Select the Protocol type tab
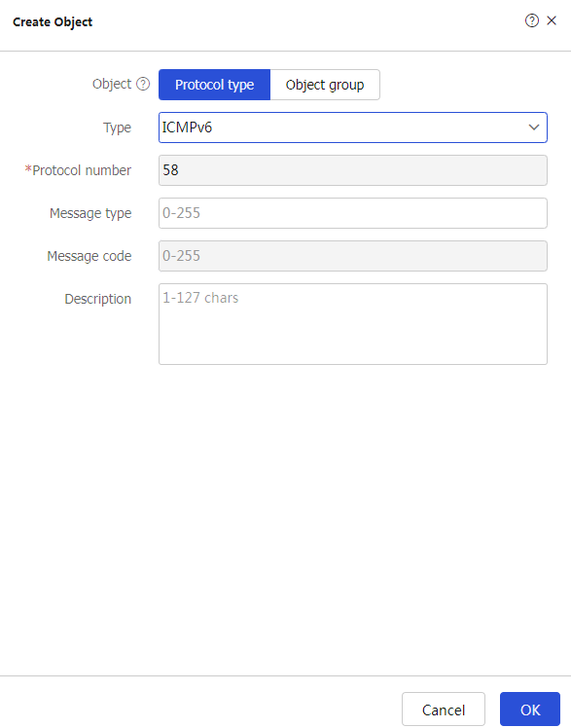The height and width of the screenshot is (728, 571). 214,85
